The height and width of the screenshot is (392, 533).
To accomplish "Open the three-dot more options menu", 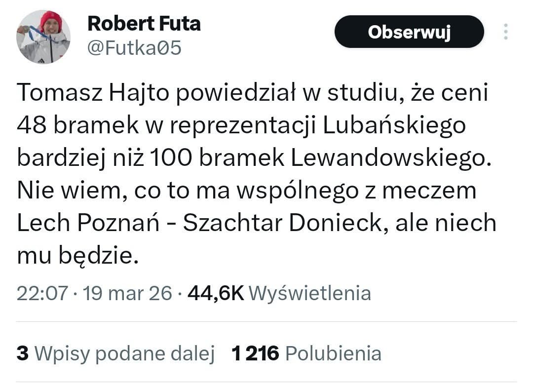I will point(505,32).
